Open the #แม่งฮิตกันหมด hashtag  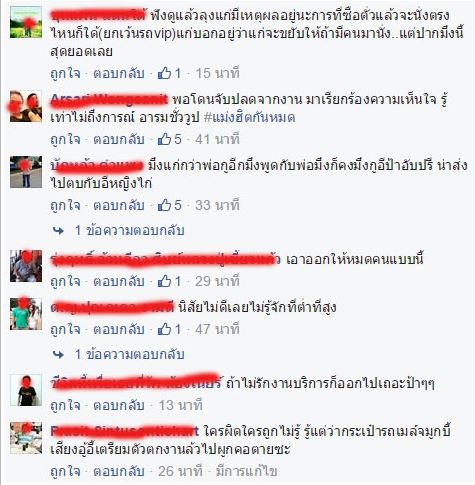(249, 118)
